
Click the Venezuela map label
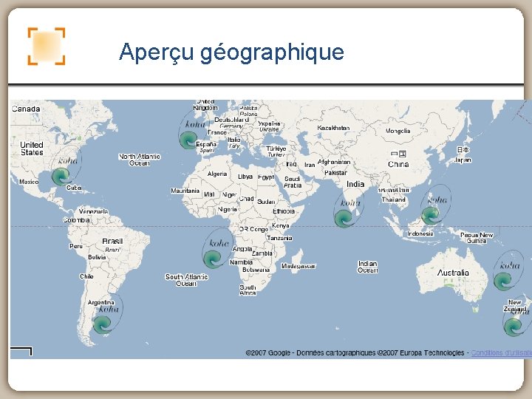(x=93, y=211)
